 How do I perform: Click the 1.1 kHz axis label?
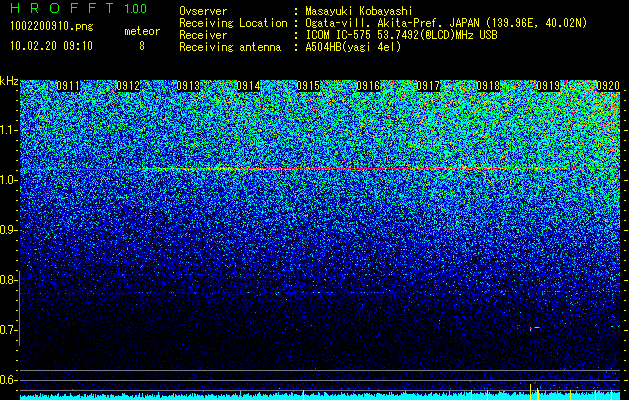[8, 130]
